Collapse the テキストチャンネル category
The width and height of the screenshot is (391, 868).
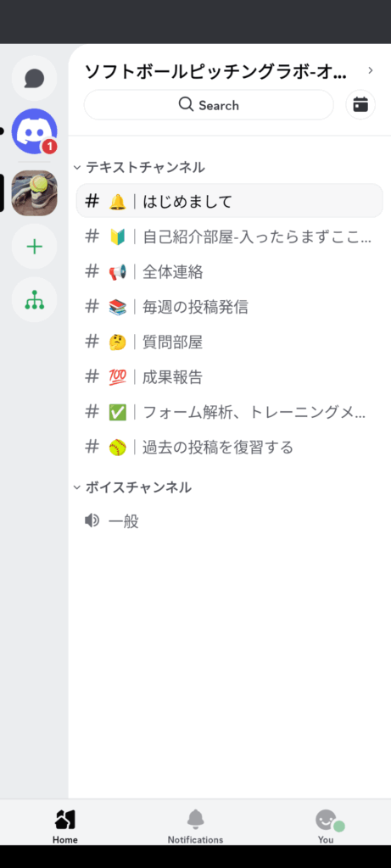139,167
